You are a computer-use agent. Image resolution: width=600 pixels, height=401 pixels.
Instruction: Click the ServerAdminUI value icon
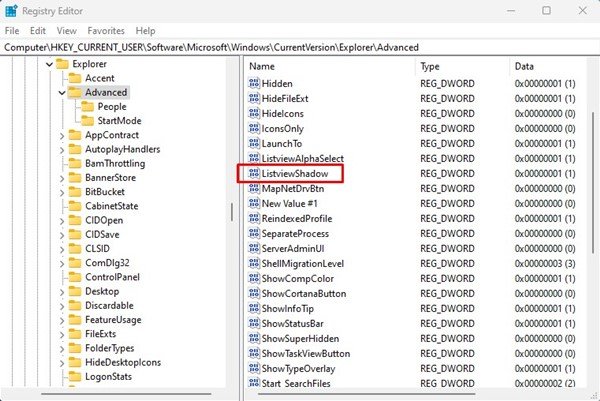pos(254,248)
